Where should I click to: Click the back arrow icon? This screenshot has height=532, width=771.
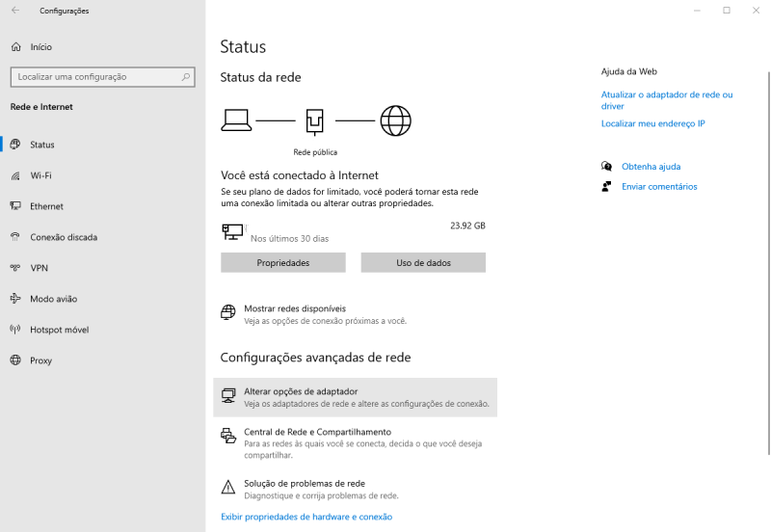(15, 11)
